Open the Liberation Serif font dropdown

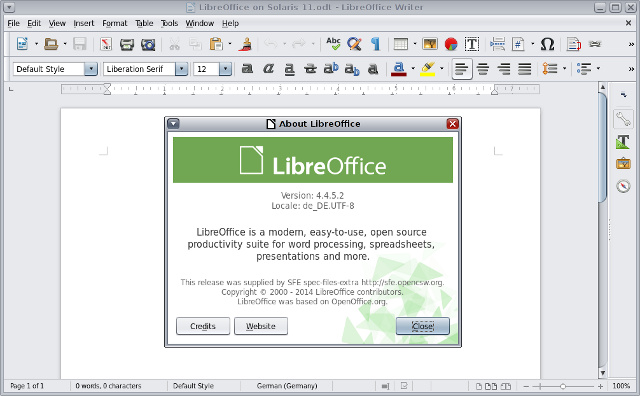pyautogui.click(x=182, y=69)
